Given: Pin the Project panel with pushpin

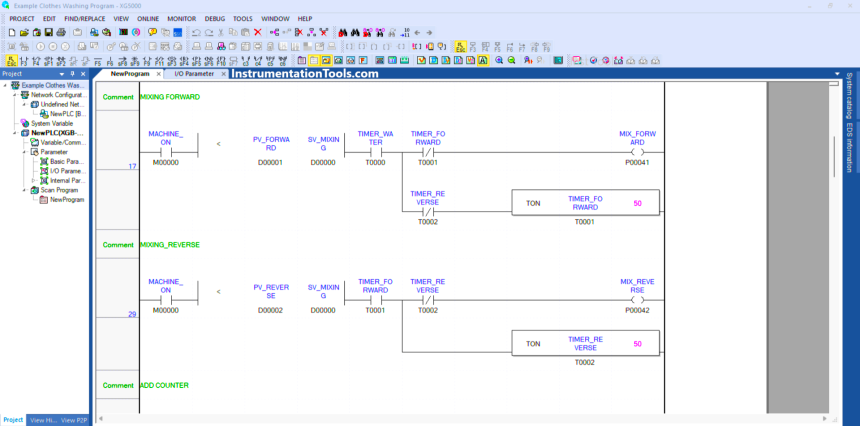Looking at the screenshot, I should [x=72, y=73].
